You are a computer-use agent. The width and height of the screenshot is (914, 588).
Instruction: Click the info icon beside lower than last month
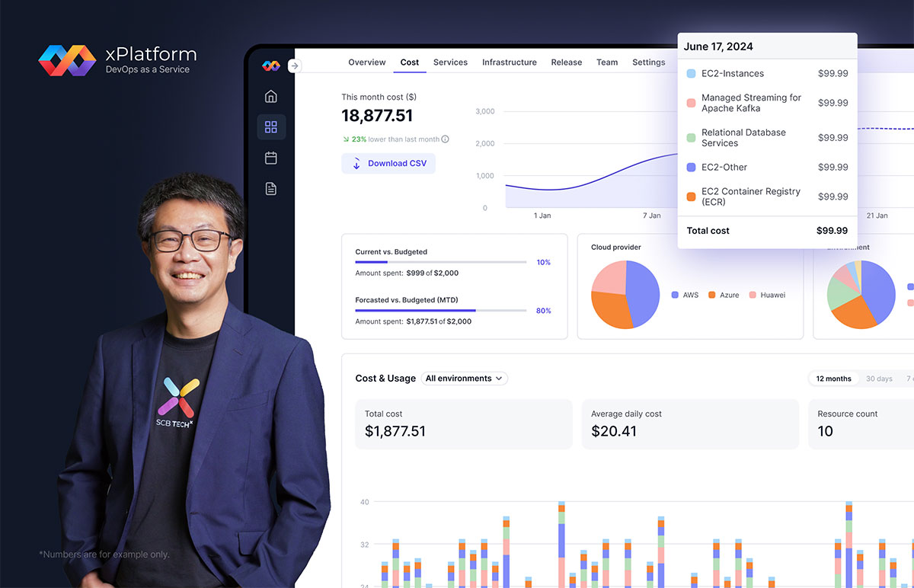tap(445, 139)
